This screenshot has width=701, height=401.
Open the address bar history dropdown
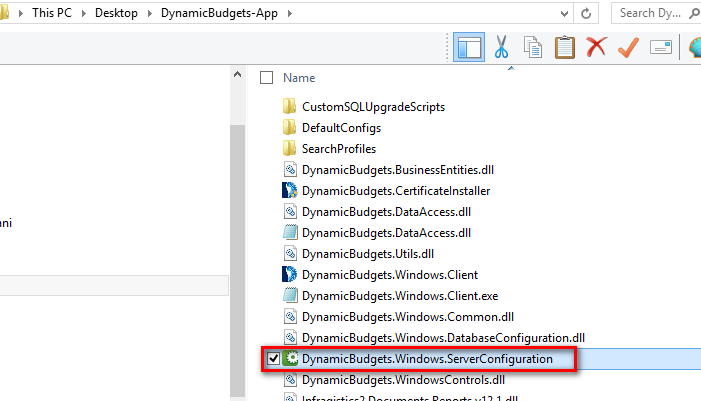(x=564, y=14)
